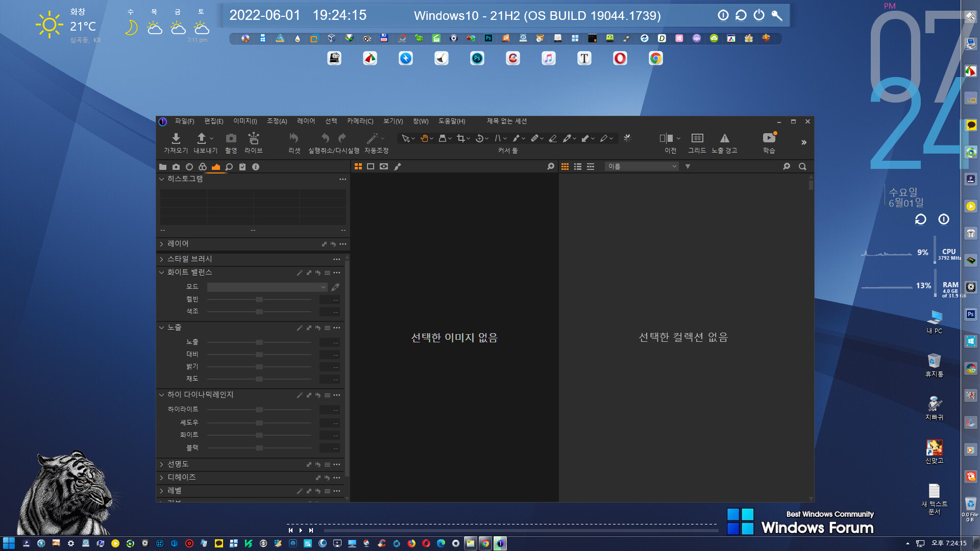Select the Erase mask tool
This screenshot has height=551, width=980.
pyautogui.click(x=552, y=138)
